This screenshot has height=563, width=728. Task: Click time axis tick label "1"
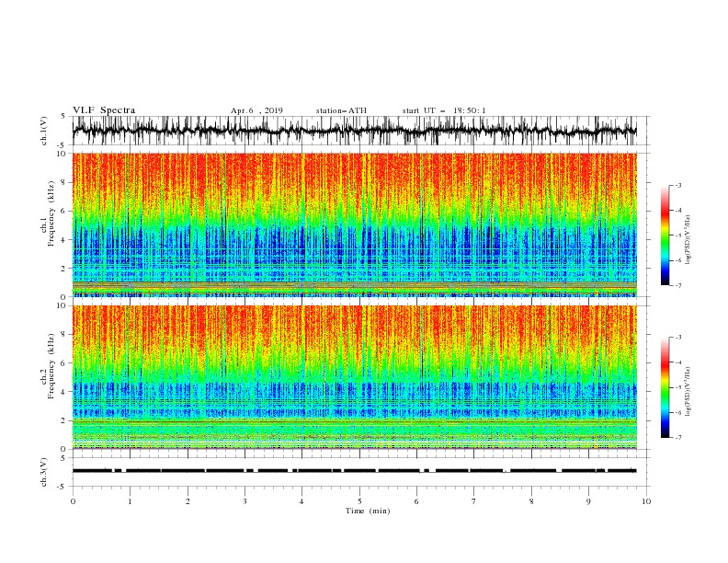pos(130,501)
